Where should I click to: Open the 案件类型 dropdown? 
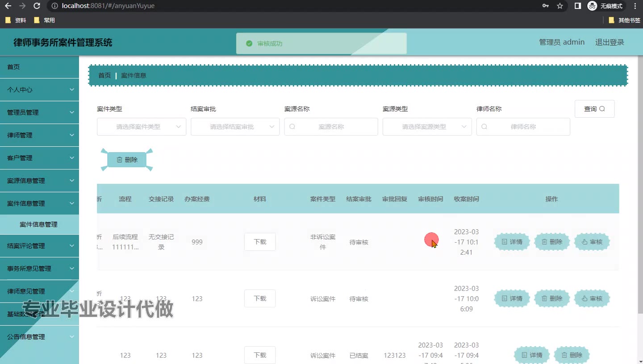point(142,127)
